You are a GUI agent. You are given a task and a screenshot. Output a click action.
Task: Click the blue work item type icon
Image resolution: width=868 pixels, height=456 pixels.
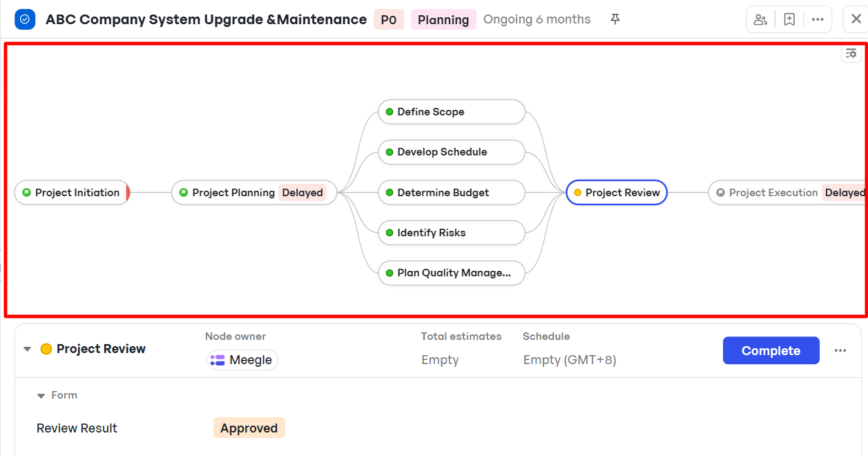(x=25, y=19)
